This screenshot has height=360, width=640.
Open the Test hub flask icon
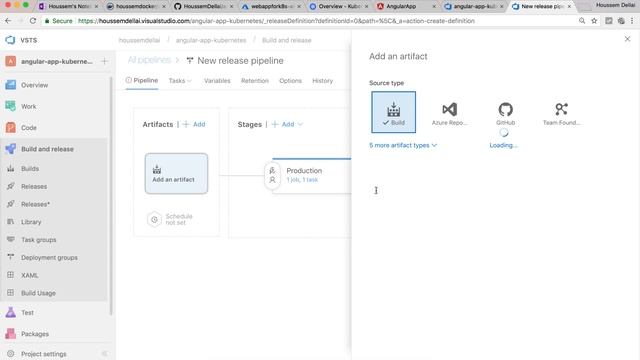pos(11,313)
